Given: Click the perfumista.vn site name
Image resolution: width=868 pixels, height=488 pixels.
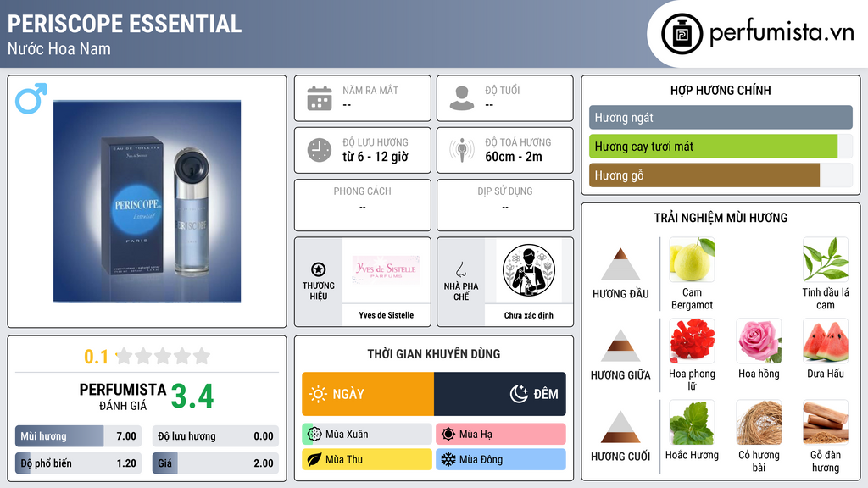Looking at the screenshot, I should click(782, 32).
